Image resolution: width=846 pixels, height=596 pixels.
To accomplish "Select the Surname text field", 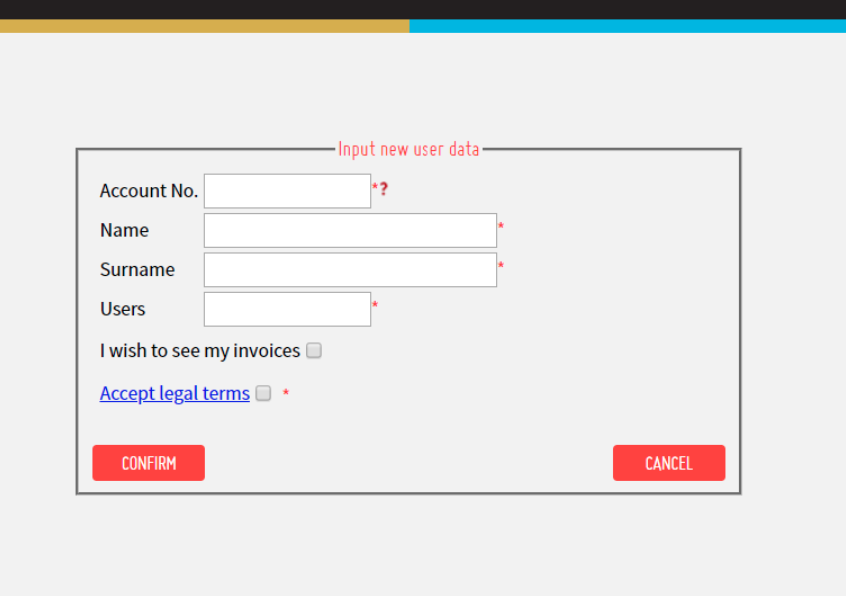I will tap(350, 270).
